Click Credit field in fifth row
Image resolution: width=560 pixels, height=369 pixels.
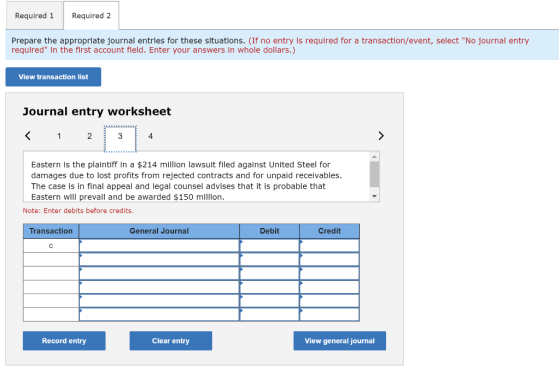coord(330,301)
